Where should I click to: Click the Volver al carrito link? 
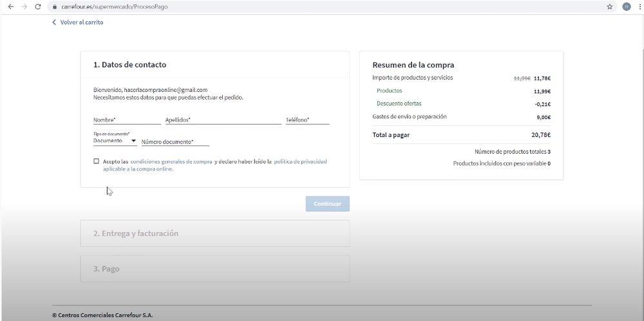[x=81, y=23]
